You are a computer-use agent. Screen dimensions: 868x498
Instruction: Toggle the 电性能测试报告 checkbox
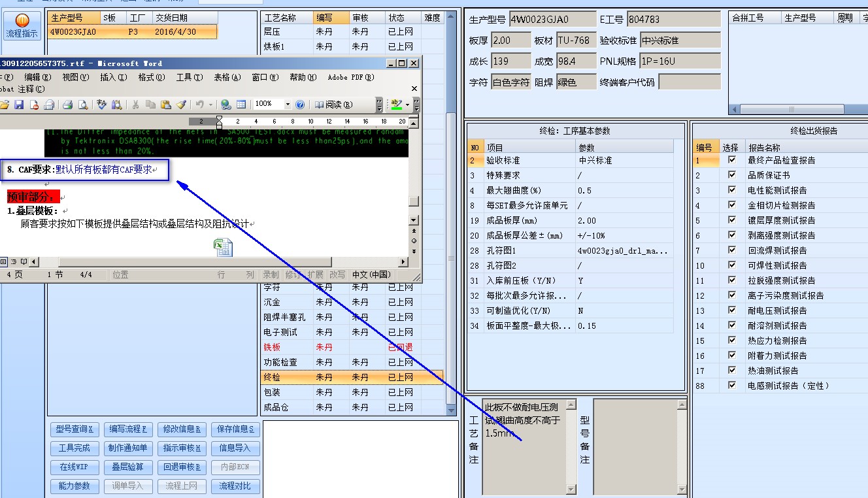click(x=732, y=190)
